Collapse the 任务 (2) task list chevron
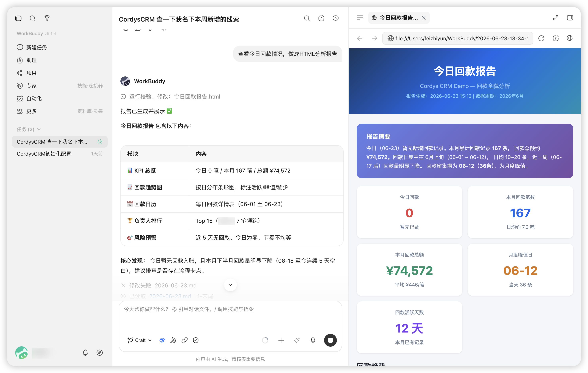 pyautogui.click(x=39, y=129)
